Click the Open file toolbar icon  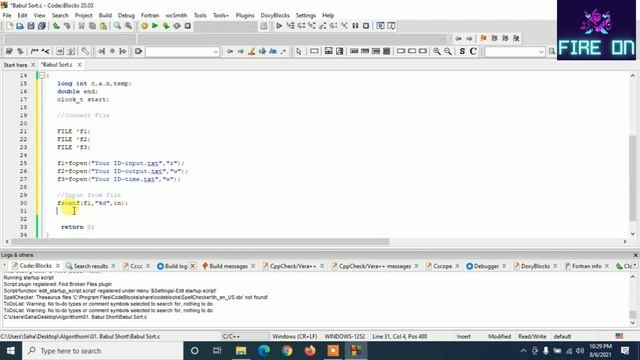tap(20, 26)
